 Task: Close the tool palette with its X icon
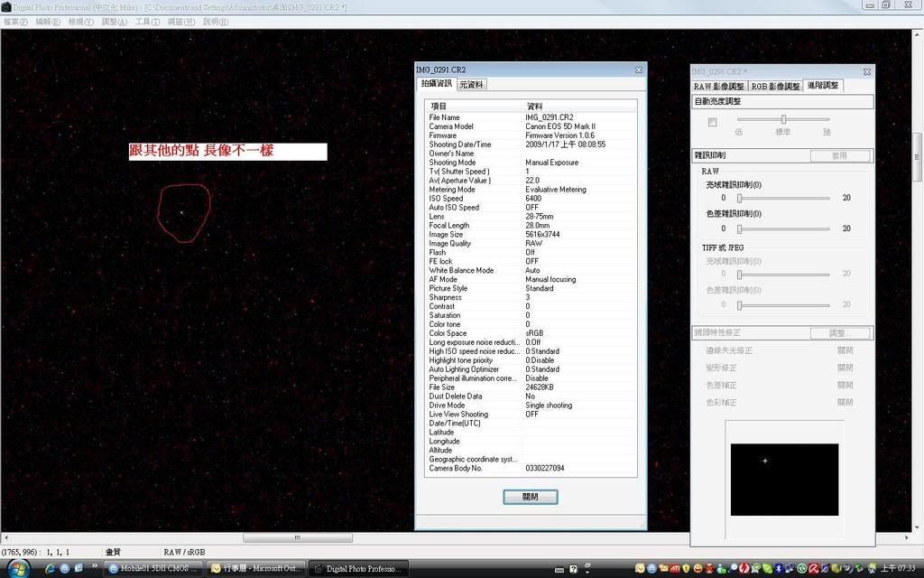[x=866, y=71]
